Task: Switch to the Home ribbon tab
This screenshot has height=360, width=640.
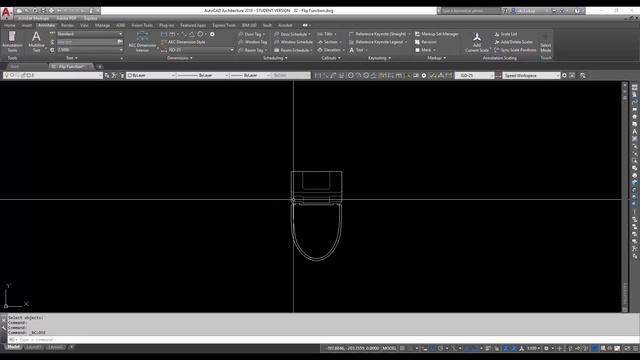Action: pos(9,25)
